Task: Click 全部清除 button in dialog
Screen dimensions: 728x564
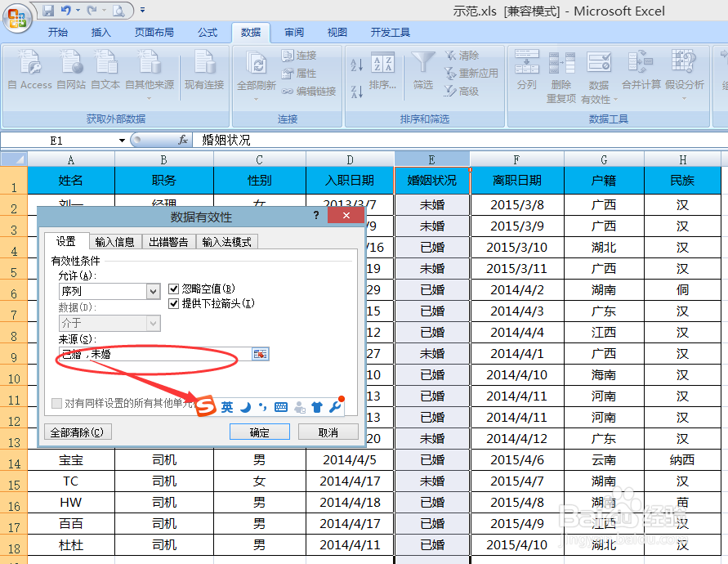Action: pyautogui.click(x=77, y=432)
